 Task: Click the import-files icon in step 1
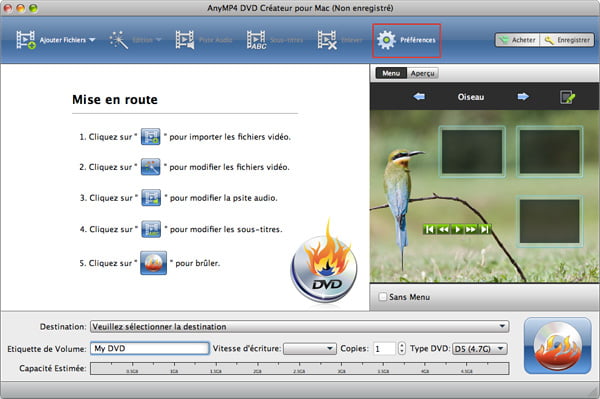[151, 137]
